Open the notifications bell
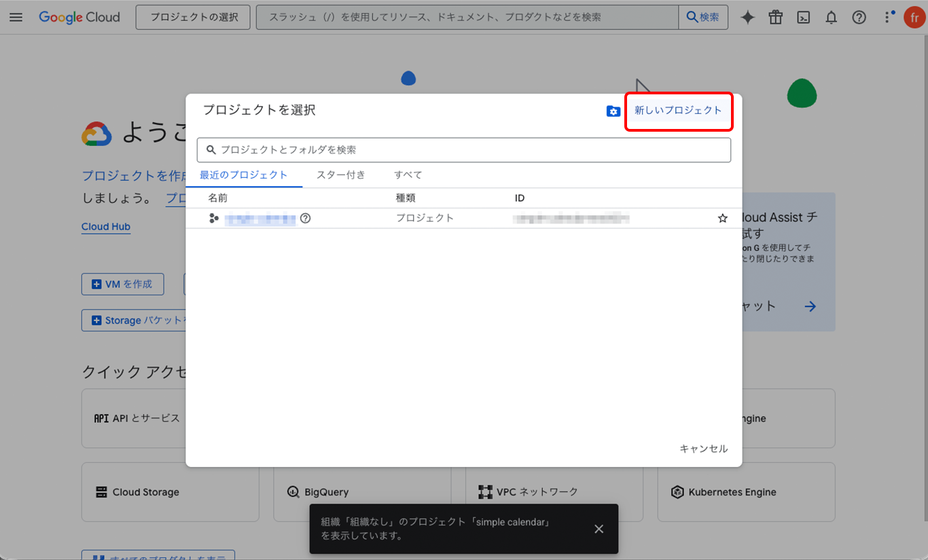928x560 pixels. (x=832, y=18)
